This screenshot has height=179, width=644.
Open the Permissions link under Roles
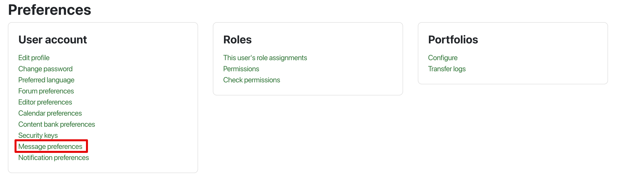pyautogui.click(x=241, y=69)
